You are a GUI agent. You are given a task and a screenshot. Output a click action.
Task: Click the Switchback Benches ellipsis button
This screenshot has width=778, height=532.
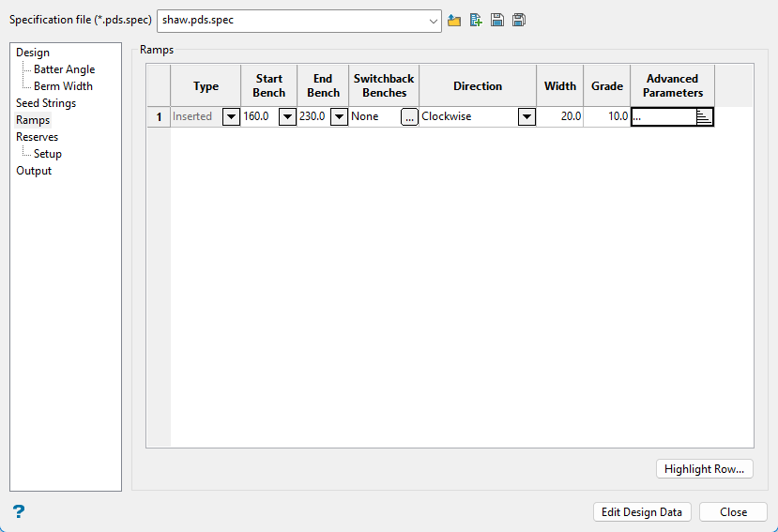tap(409, 117)
